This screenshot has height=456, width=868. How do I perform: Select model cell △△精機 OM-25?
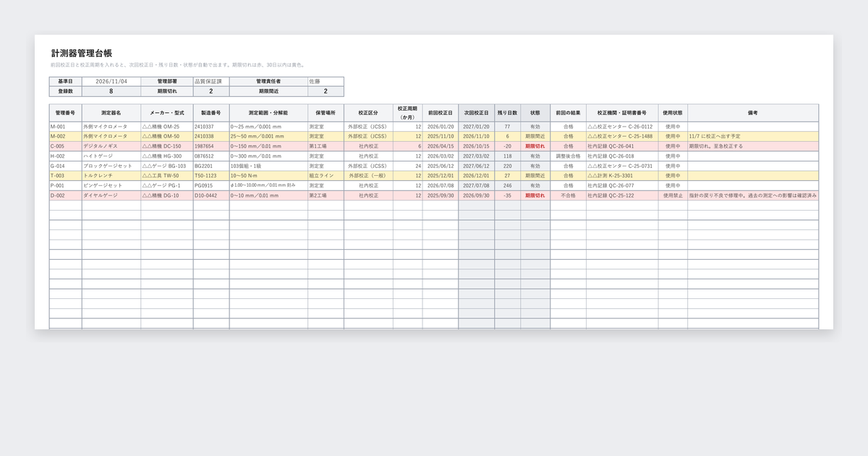point(167,127)
